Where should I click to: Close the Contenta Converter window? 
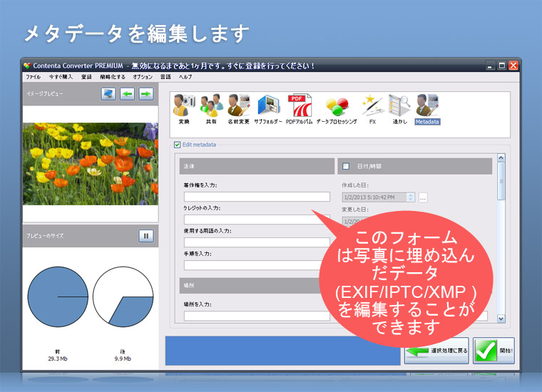tap(513, 66)
